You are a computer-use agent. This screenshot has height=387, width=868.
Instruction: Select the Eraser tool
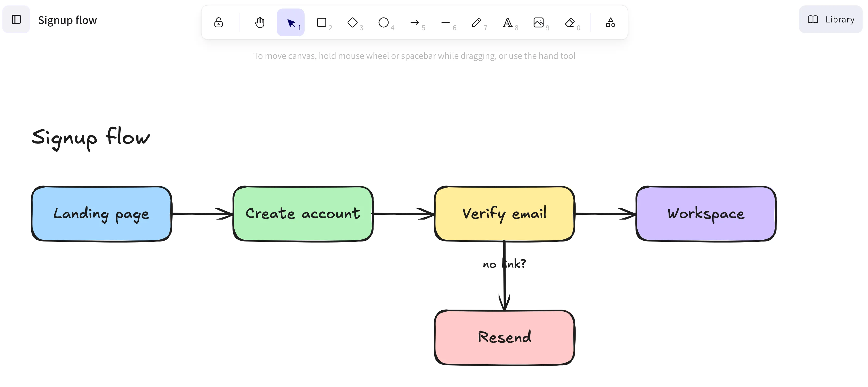[569, 22]
